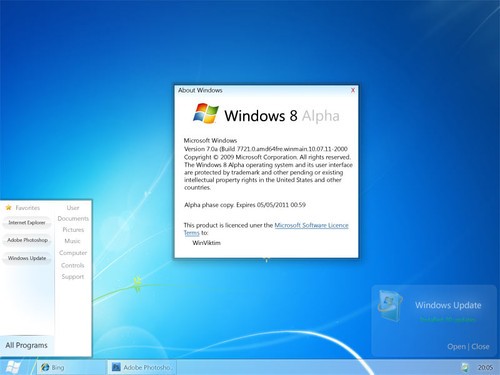Screen dimensions: 500x375
Task: Open Documents from Start menu
Action: [x=73, y=219]
